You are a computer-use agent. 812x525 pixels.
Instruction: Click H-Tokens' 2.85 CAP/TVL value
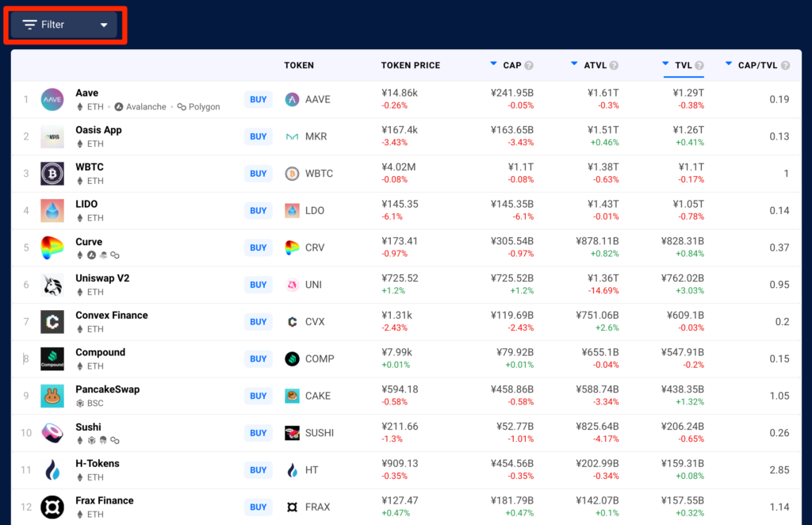779,470
